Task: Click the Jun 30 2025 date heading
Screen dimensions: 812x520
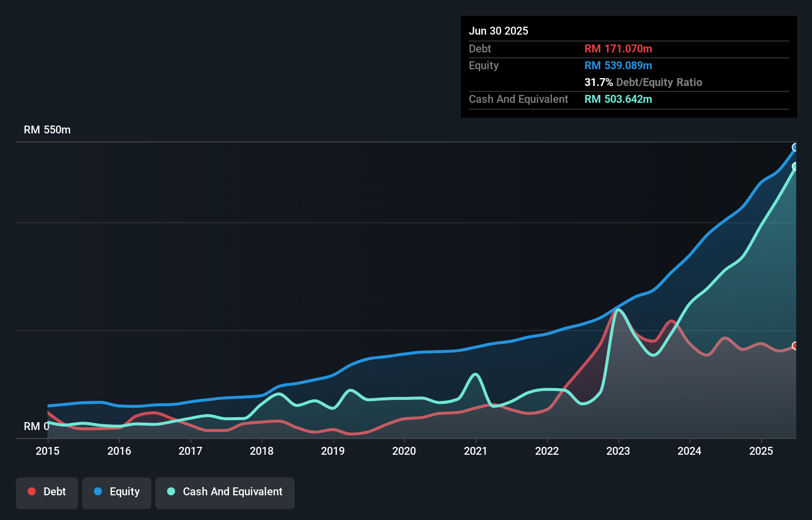Action: [498, 31]
